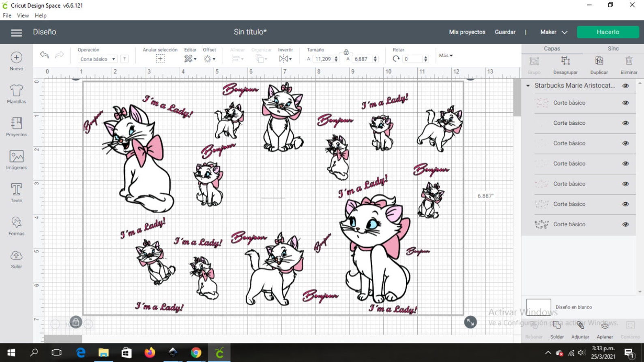Click the rotation stepper arrows
Screen dimensions: 644x362
click(425, 59)
